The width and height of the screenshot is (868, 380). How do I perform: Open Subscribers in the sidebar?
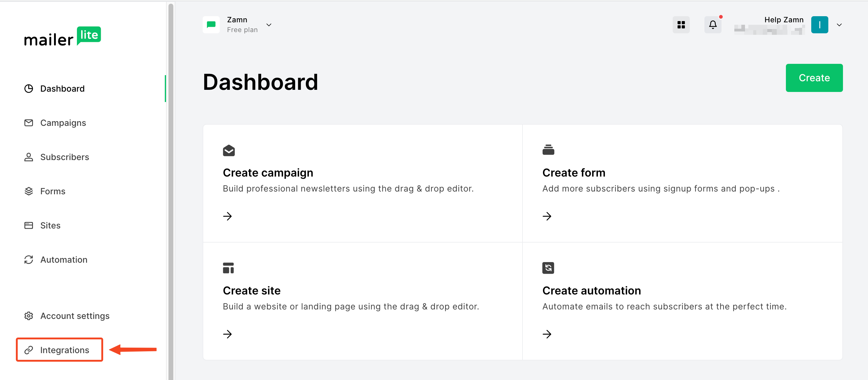tap(65, 157)
